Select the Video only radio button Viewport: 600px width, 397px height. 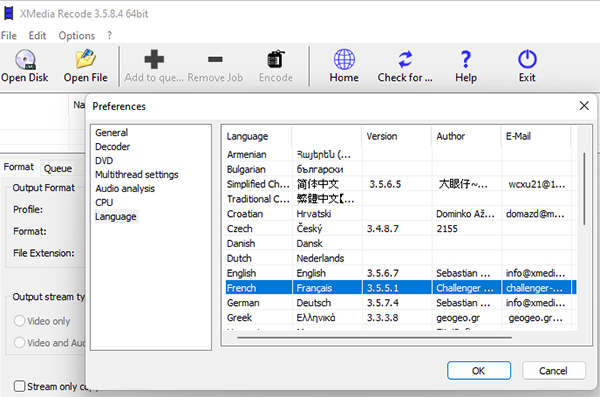click(x=20, y=321)
